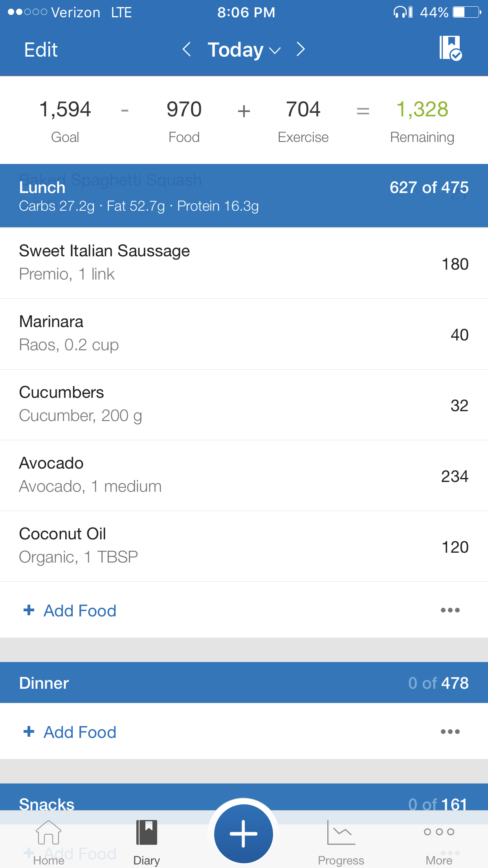Go to next day arrow
The image size is (488, 868).
pyautogui.click(x=301, y=50)
